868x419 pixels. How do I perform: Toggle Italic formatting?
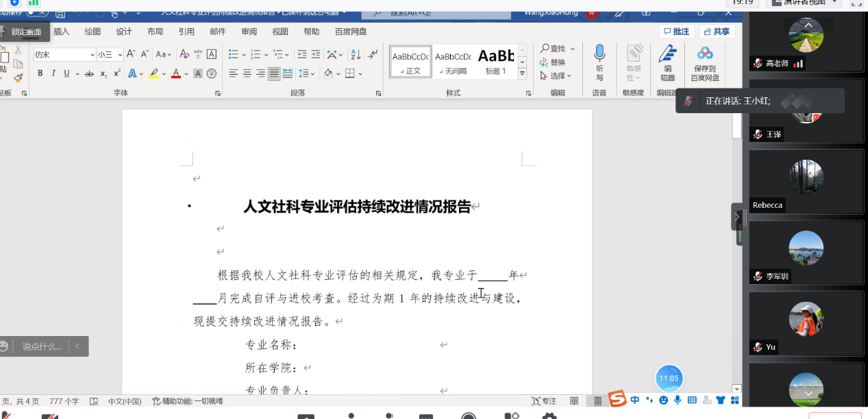click(53, 73)
